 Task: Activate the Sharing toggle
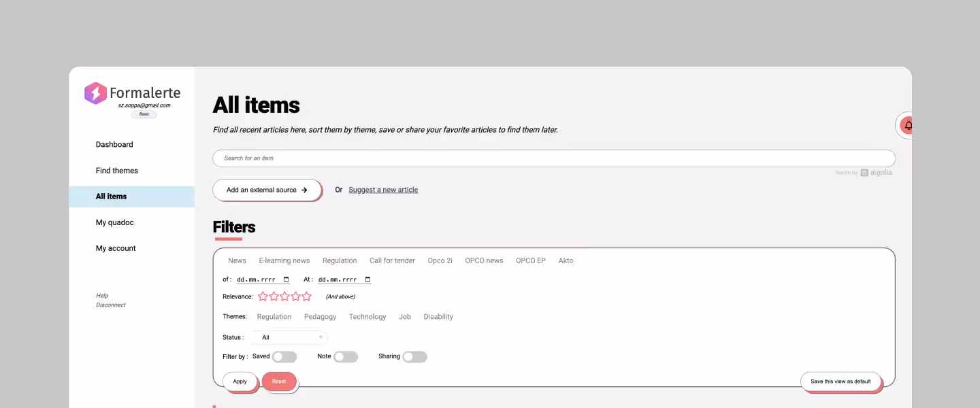415,356
